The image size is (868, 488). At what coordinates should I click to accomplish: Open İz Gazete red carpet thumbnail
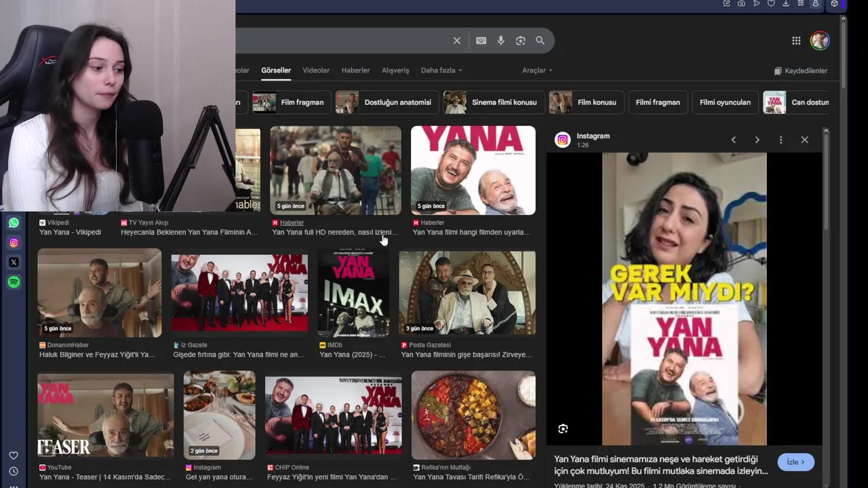click(x=239, y=293)
